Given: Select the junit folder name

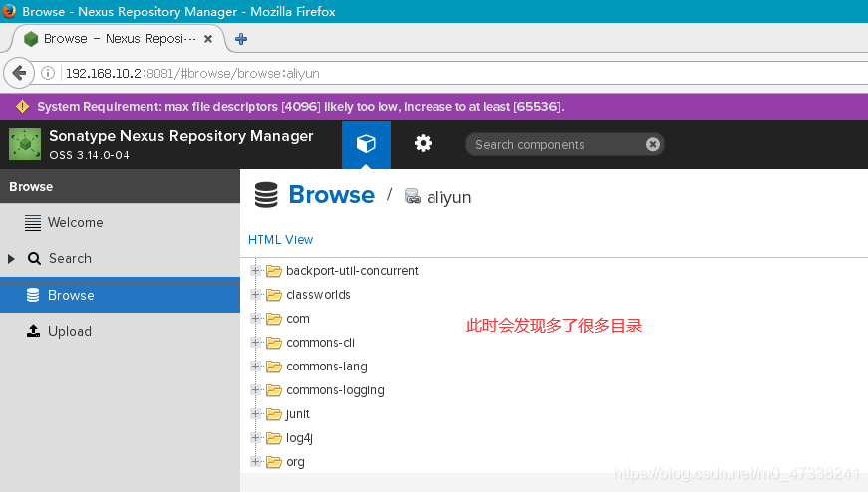Looking at the screenshot, I should 298,414.
